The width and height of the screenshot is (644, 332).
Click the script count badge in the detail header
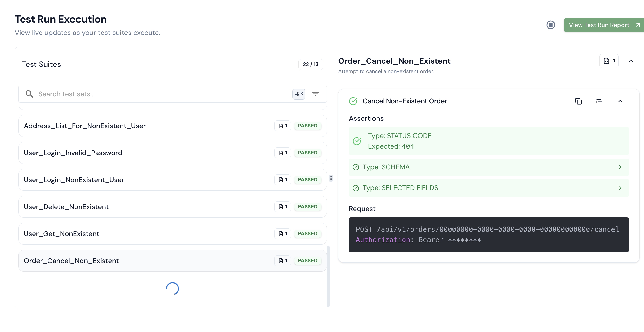click(609, 61)
